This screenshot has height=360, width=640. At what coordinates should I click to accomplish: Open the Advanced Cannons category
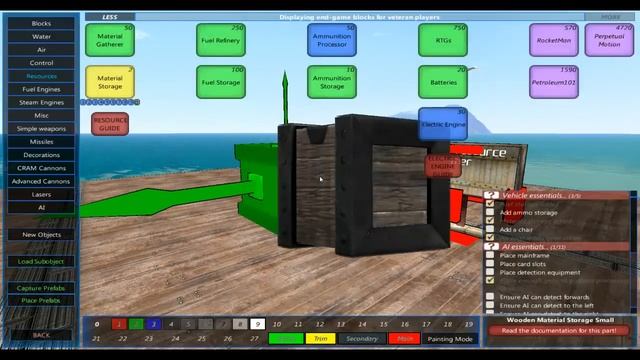41,181
